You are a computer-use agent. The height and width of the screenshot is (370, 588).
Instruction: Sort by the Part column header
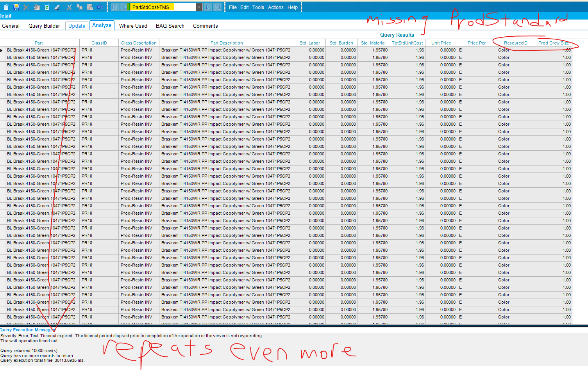[x=39, y=43]
